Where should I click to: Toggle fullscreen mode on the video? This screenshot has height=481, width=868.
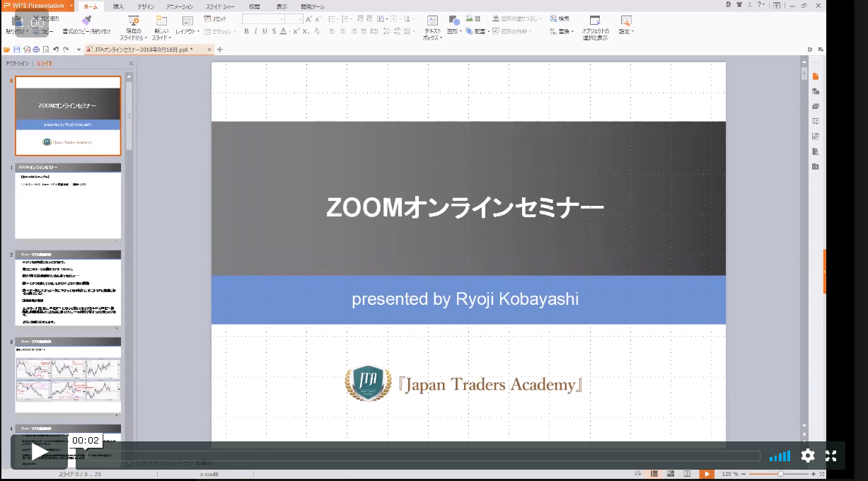coord(832,456)
